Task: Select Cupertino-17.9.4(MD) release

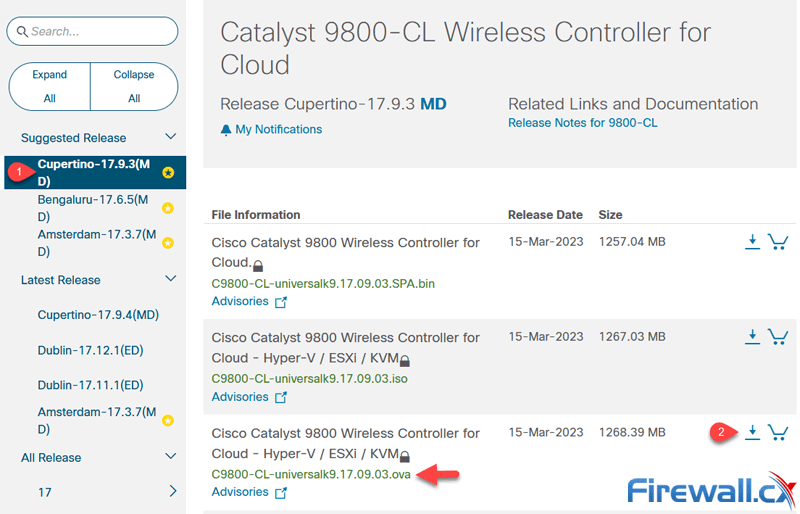Action: click(98, 315)
